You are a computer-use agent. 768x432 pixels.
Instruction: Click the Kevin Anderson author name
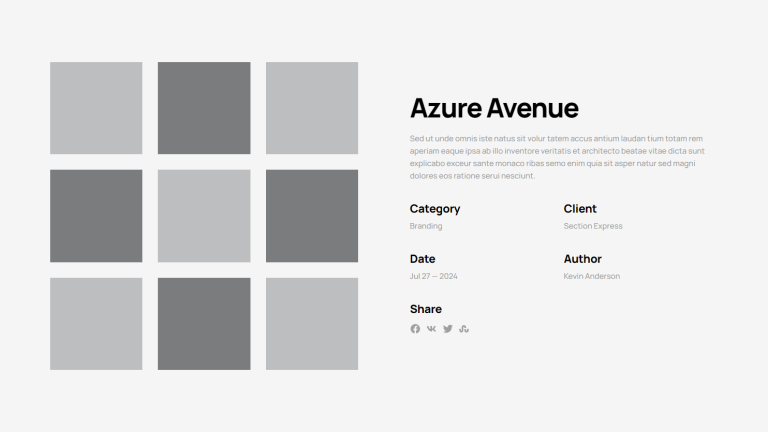591,276
